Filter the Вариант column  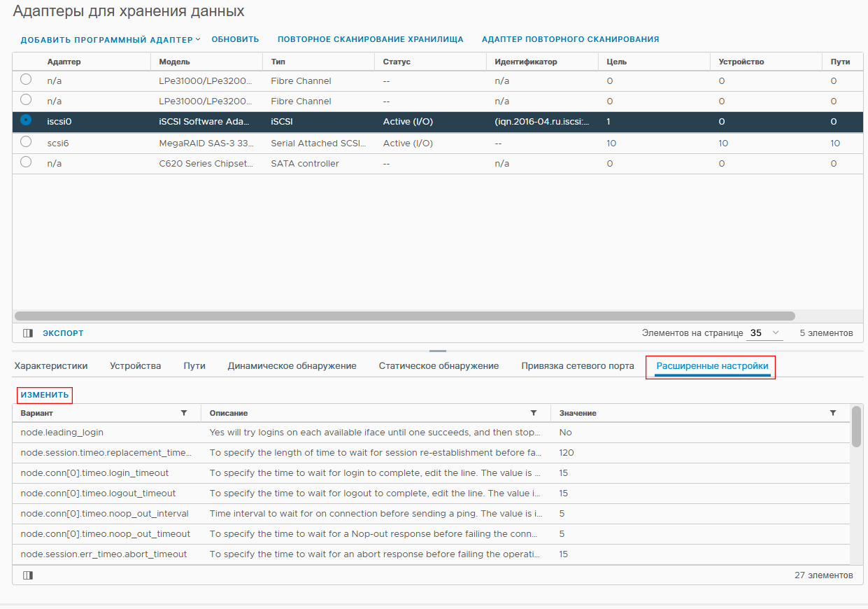184,413
